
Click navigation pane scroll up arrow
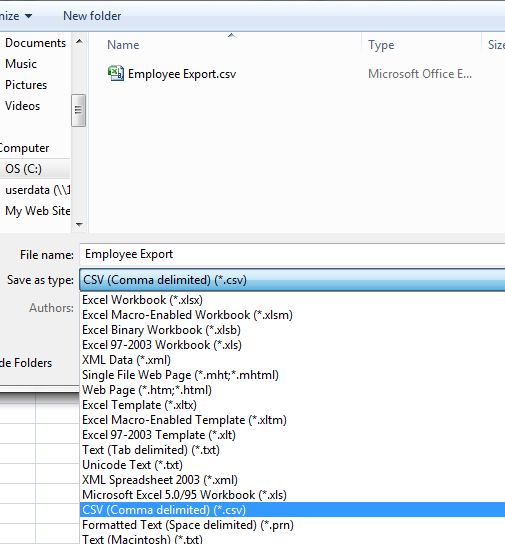click(x=79, y=41)
